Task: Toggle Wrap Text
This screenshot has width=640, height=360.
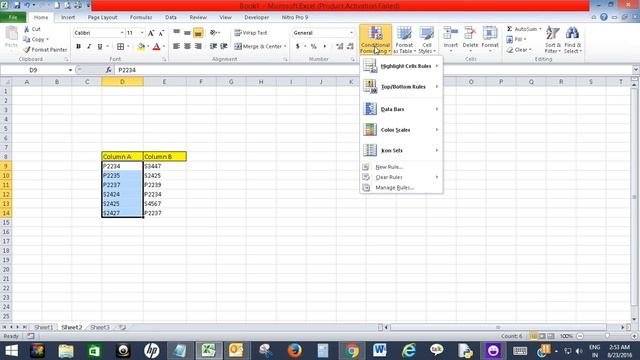Action: [251, 33]
